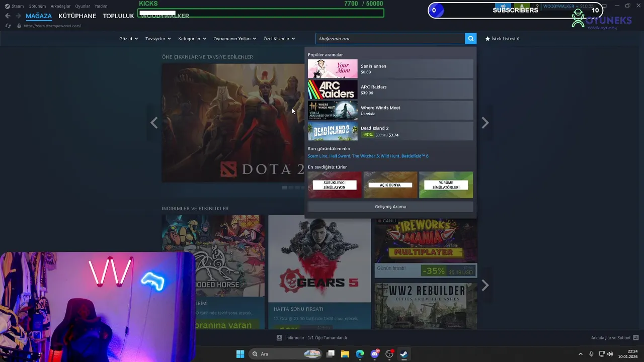
Task: Show next featured game with right carousel arrow
Action: click(485, 123)
